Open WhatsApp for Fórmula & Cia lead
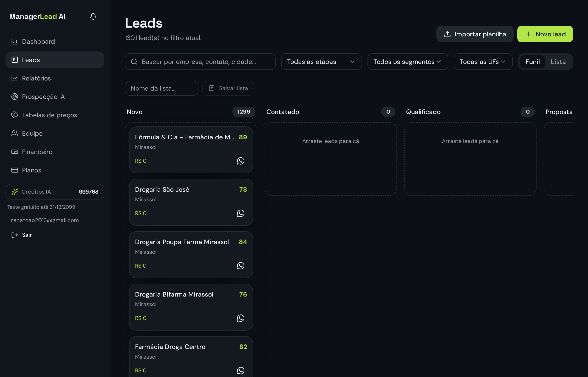Image resolution: width=588 pixels, height=377 pixels. pyautogui.click(x=241, y=161)
